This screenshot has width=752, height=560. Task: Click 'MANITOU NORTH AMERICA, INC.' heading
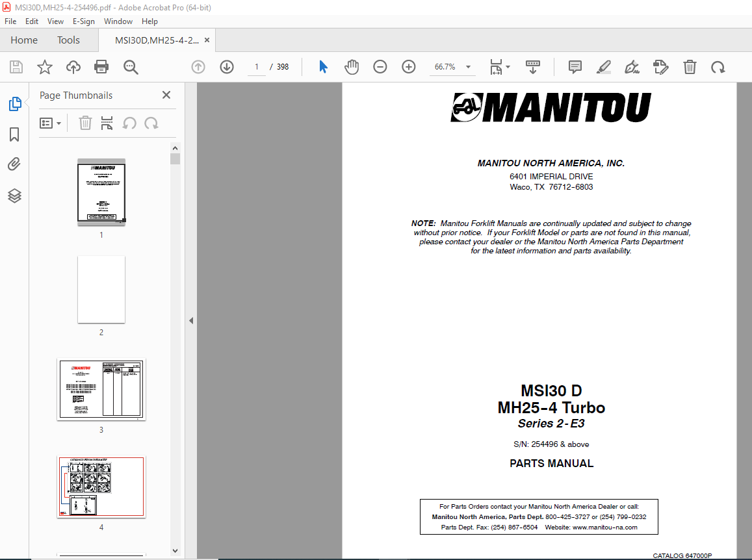point(551,163)
